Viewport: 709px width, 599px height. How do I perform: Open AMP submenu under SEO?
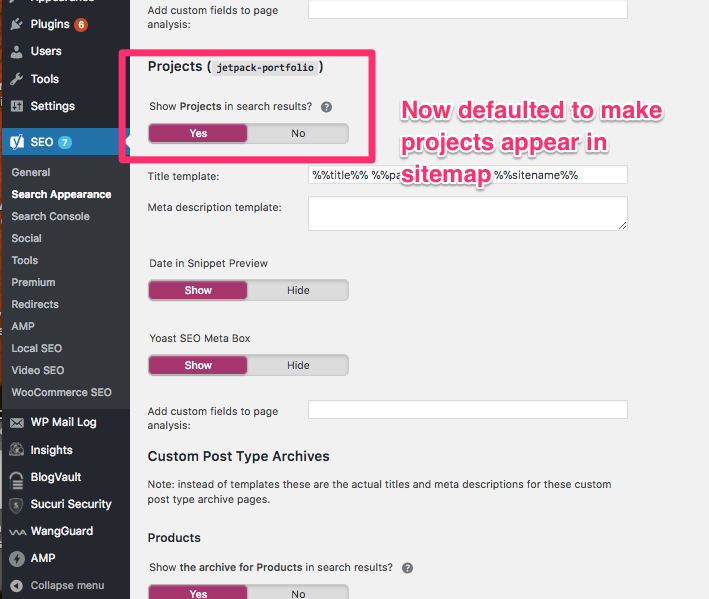click(23, 326)
